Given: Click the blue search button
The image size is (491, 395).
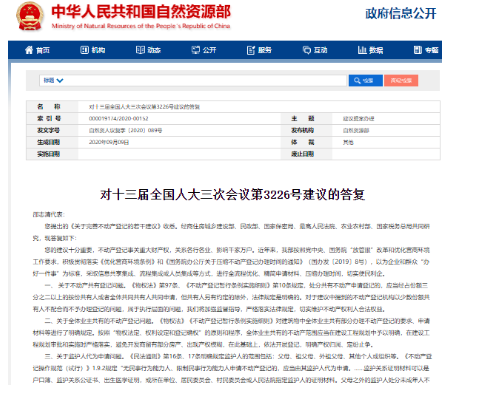Looking at the screenshot, I should (365, 80).
